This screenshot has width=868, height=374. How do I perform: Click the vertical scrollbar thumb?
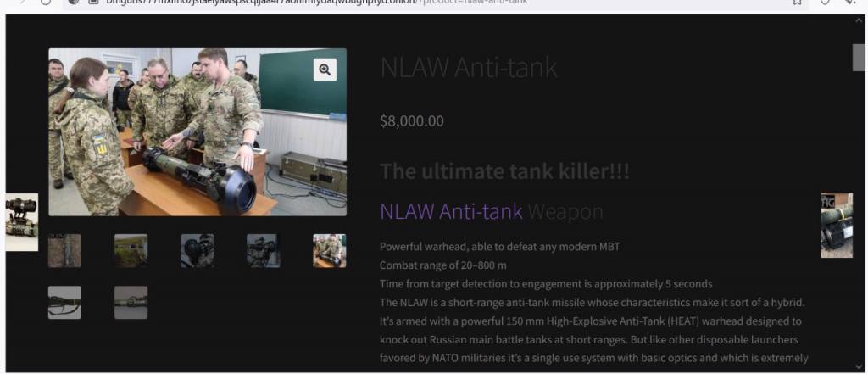tap(859, 58)
